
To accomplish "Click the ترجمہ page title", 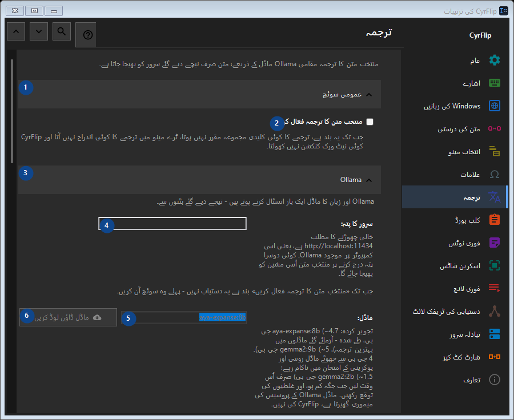I will click(379, 33).
